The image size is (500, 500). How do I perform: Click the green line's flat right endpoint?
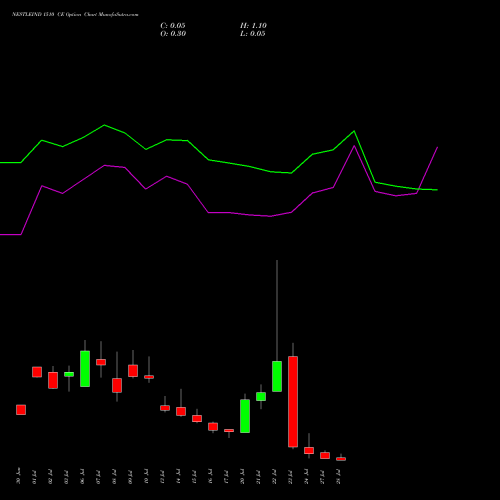tap(437, 190)
